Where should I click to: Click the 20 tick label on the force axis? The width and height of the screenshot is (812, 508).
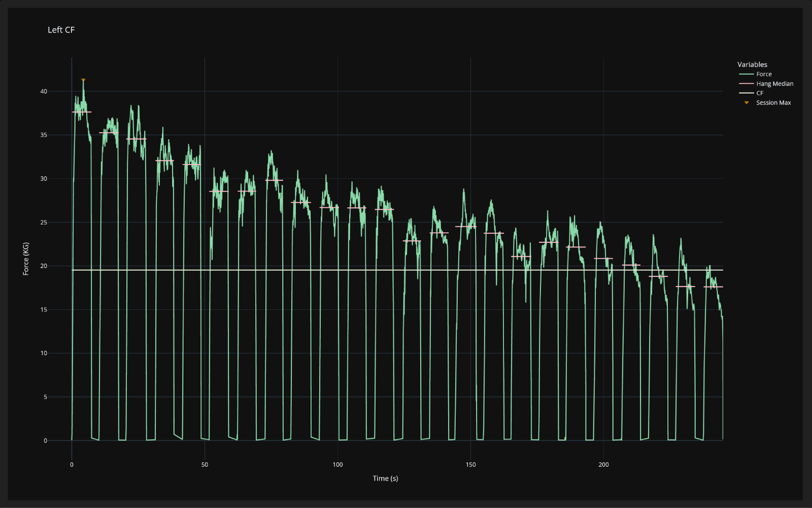point(44,266)
